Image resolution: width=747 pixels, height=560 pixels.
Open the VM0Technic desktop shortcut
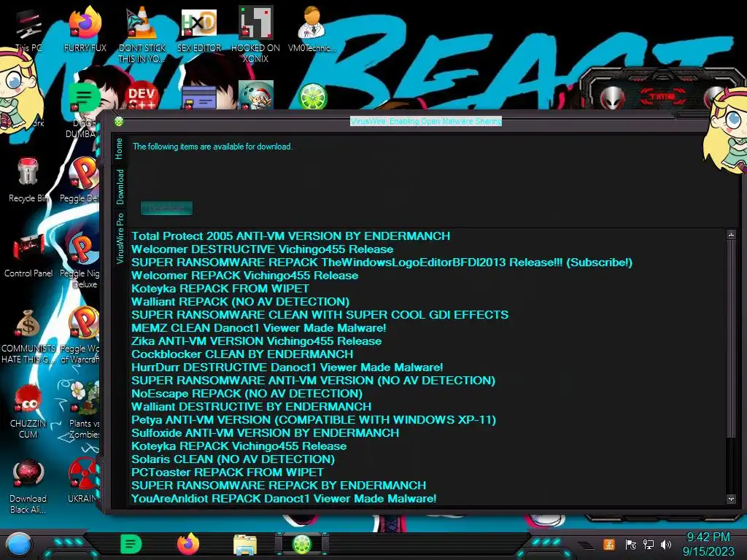tap(311, 29)
